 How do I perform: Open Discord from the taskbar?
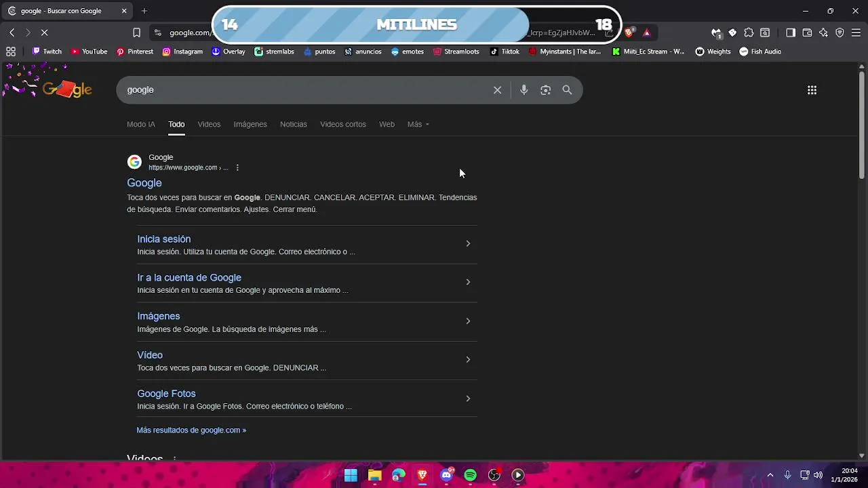point(446,475)
